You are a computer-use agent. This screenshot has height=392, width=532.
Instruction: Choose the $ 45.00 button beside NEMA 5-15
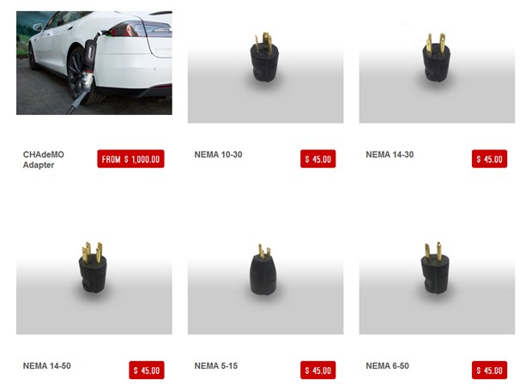317,370
